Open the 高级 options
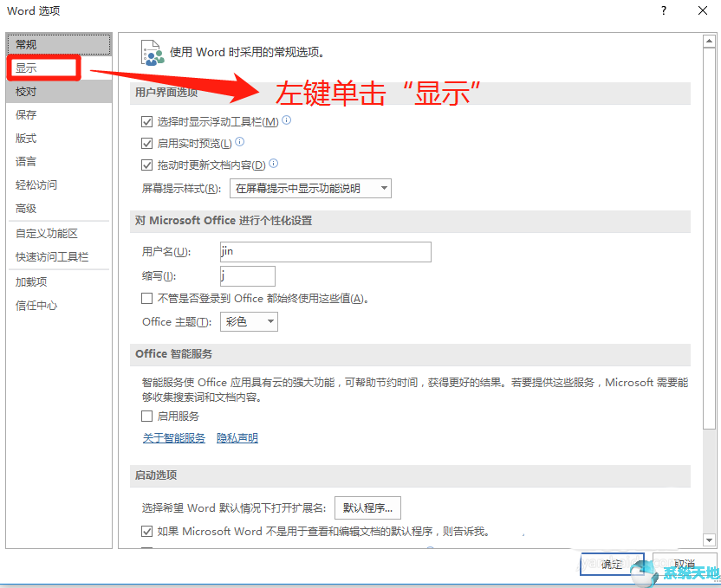Viewport: 721px width, 588px height. click(59, 209)
